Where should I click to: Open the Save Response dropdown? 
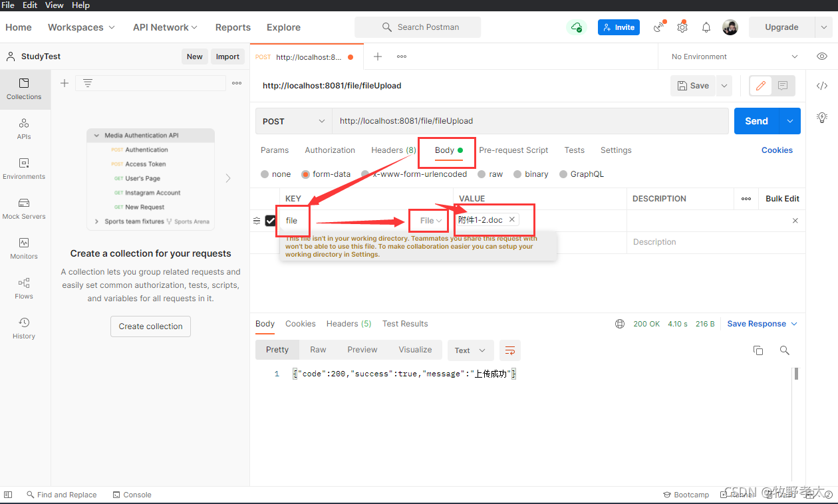click(x=762, y=324)
